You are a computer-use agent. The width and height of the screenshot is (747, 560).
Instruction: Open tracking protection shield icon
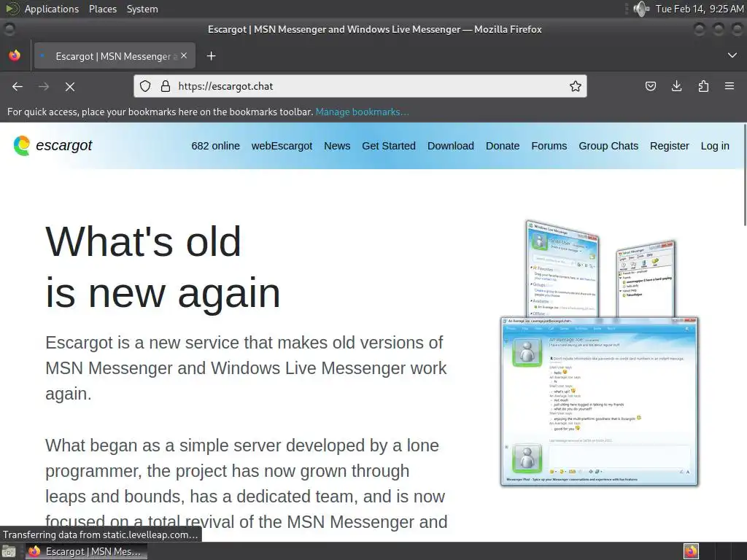[x=145, y=86]
